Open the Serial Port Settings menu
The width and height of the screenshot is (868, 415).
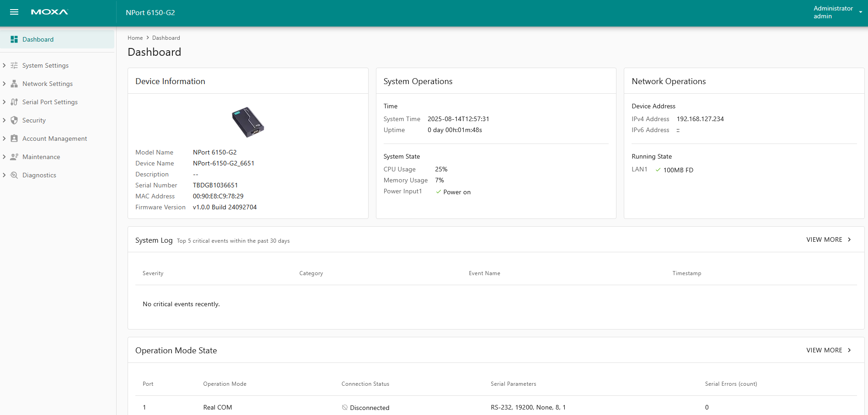pos(50,102)
